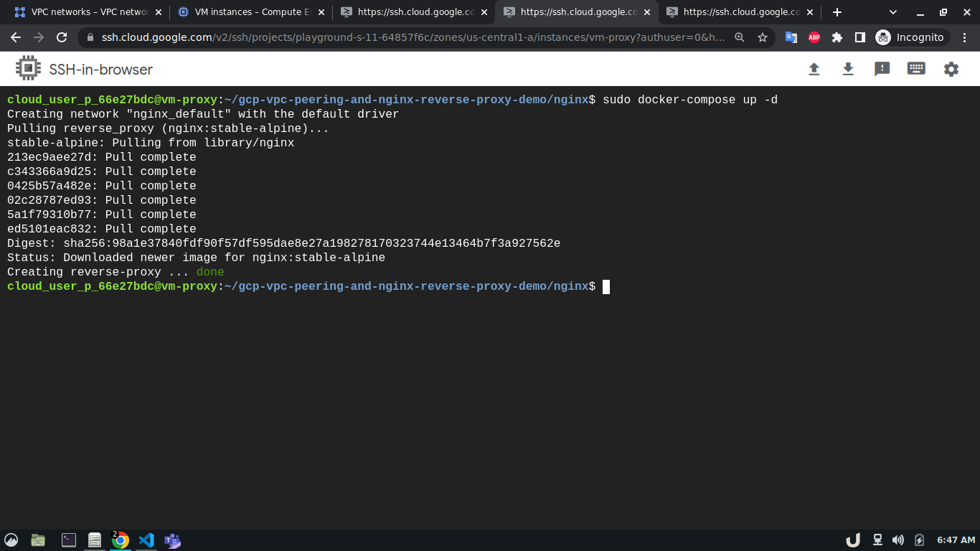The height and width of the screenshot is (551, 980).
Task: Open the Extensions puzzle icon
Action: point(837,37)
